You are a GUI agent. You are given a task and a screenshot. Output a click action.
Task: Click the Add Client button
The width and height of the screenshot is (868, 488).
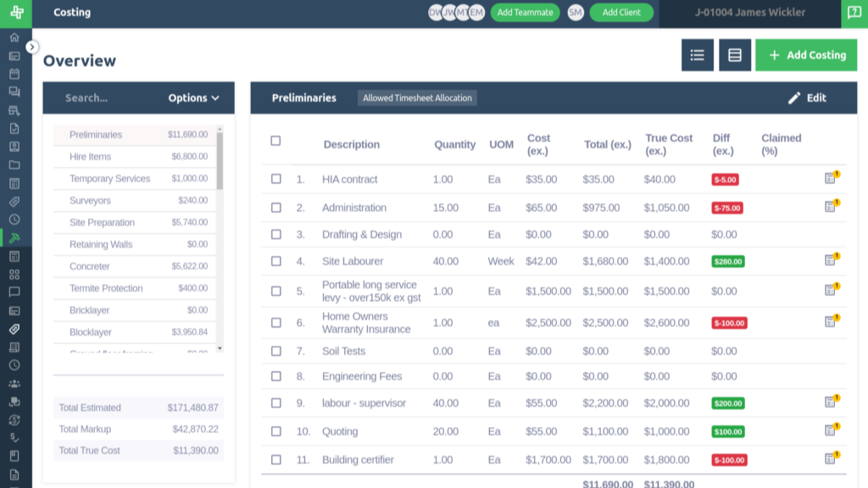[x=621, y=12]
